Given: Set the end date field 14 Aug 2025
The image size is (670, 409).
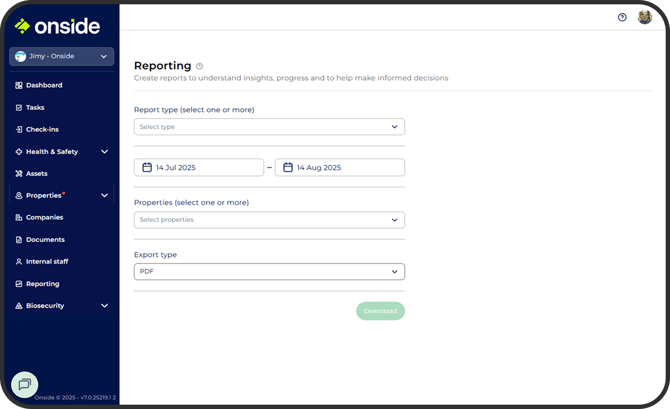Looking at the screenshot, I should coord(340,168).
